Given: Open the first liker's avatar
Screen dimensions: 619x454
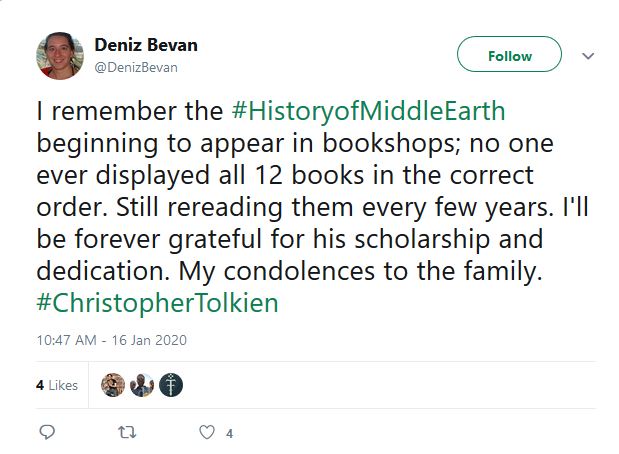Looking at the screenshot, I should click(x=113, y=385).
